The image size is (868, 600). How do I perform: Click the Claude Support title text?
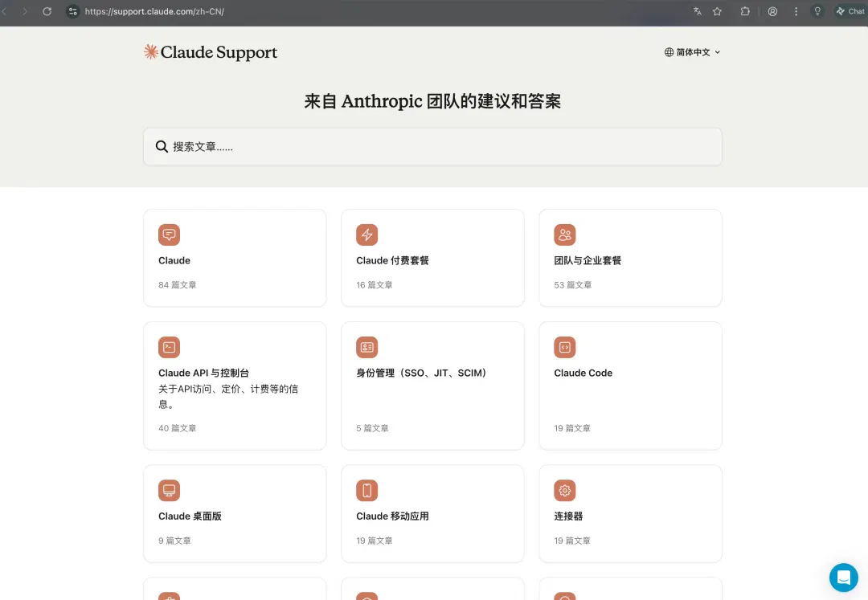tap(219, 52)
